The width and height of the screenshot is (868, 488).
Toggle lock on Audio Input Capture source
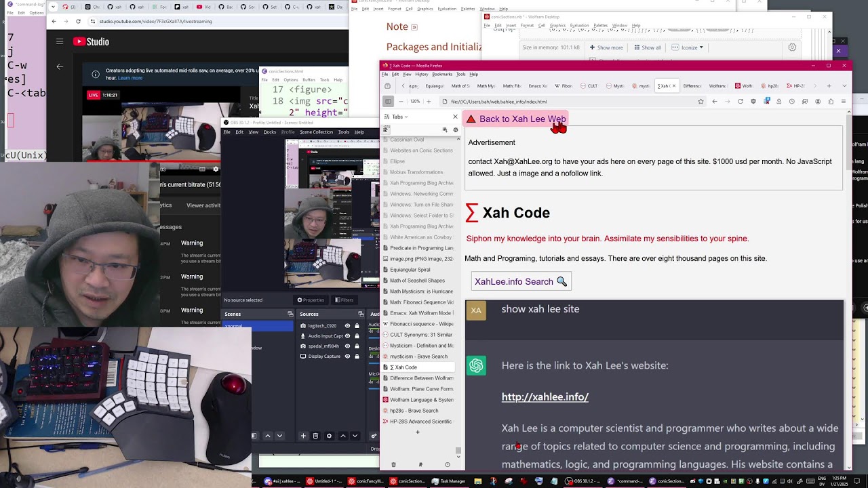(x=357, y=336)
